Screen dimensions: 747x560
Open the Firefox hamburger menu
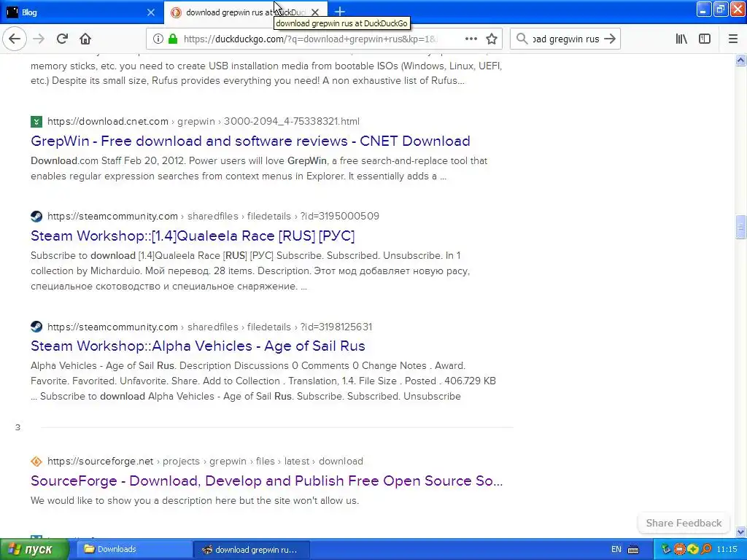pyautogui.click(x=733, y=39)
